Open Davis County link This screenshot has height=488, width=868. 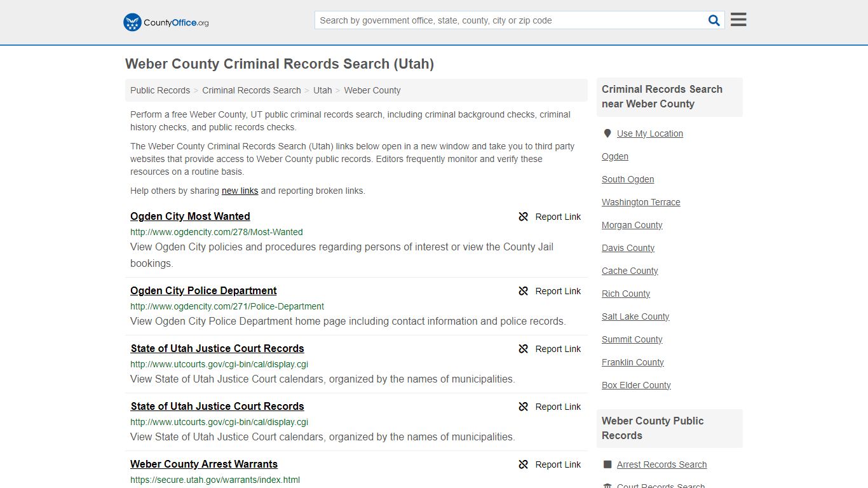point(628,248)
